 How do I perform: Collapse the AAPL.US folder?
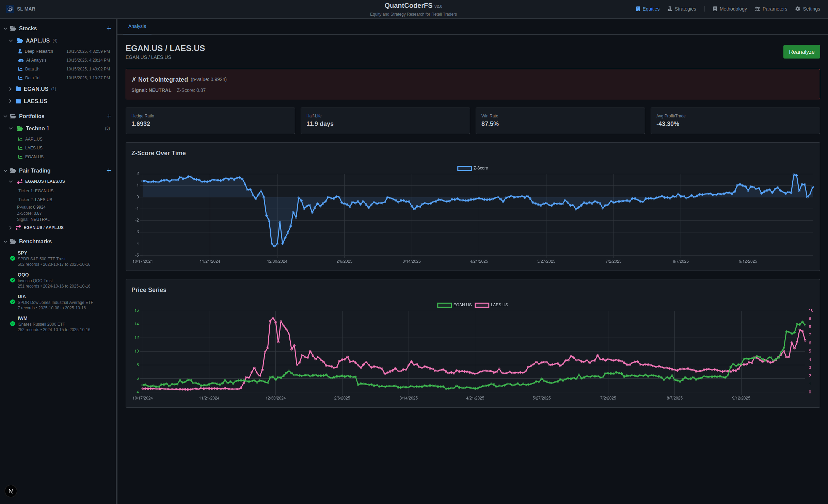coord(11,40)
